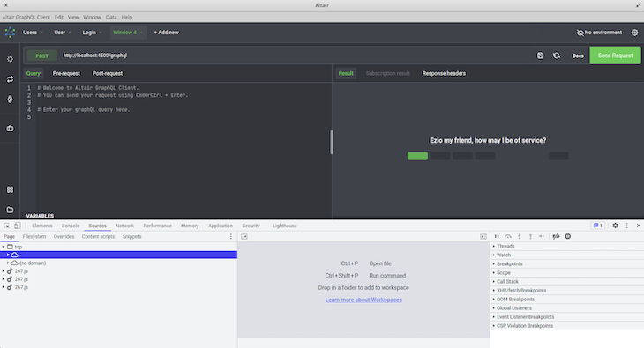Click the debugger step icon

click(542, 237)
